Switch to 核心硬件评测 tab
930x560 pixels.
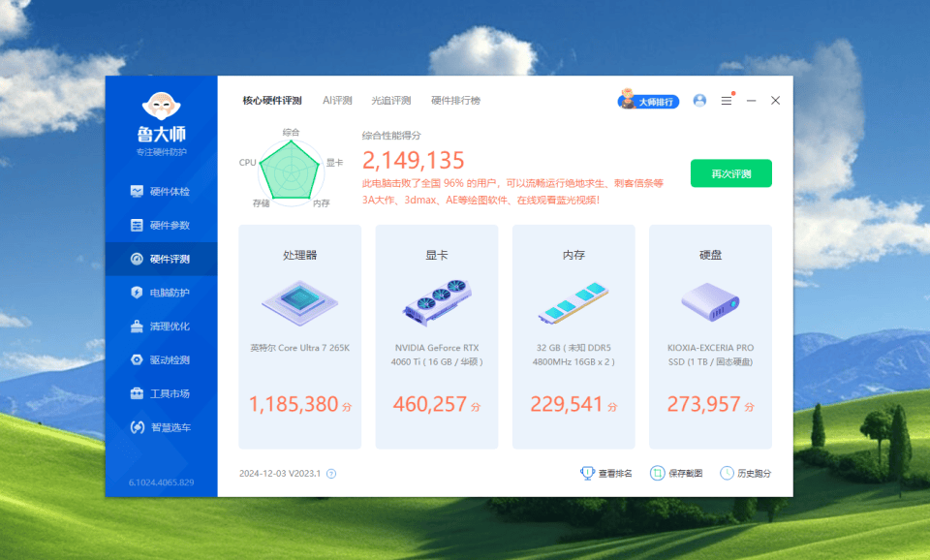(x=272, y=100)
